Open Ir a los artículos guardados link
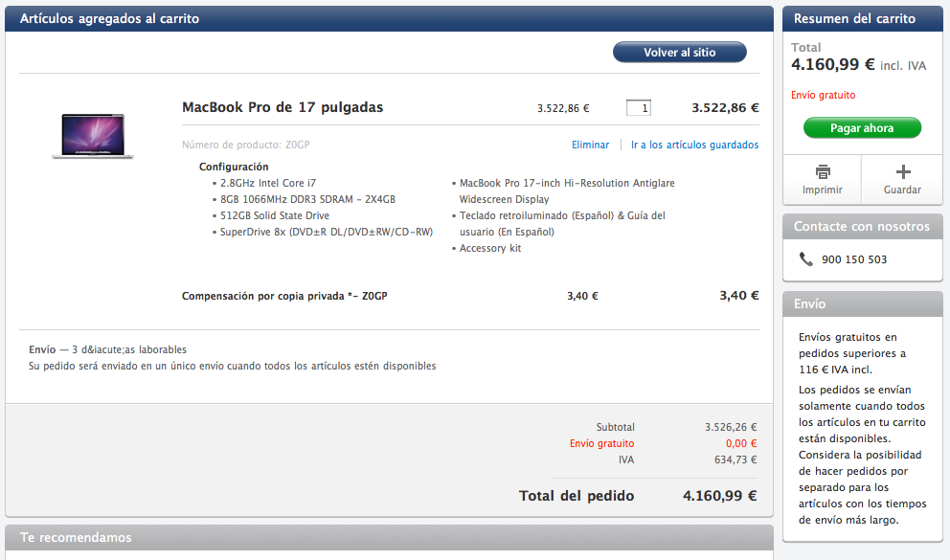950x560 pixels. [x=694, y=145]
